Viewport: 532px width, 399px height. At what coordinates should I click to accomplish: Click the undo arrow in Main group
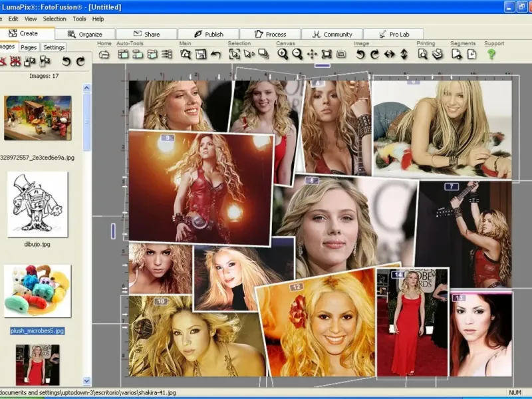(215, 55)
